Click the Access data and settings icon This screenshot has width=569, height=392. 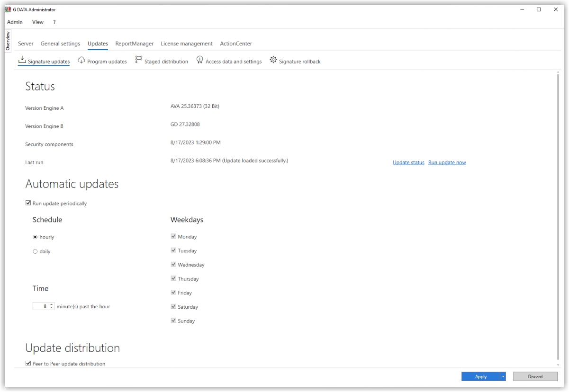[x=200, y=60]
